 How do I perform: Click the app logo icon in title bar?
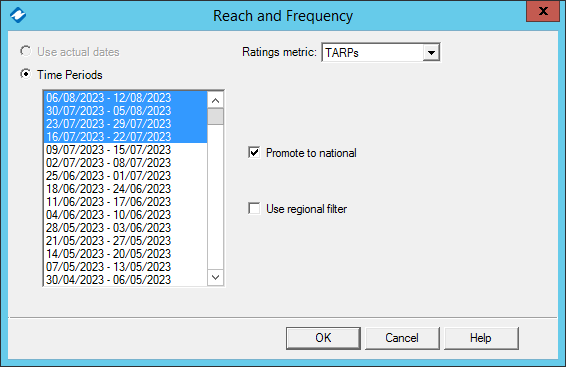point(18,15)
